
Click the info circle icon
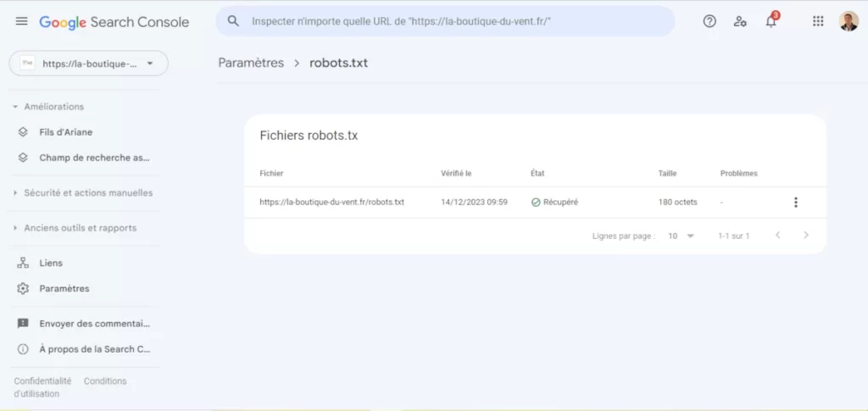[23, 349]
